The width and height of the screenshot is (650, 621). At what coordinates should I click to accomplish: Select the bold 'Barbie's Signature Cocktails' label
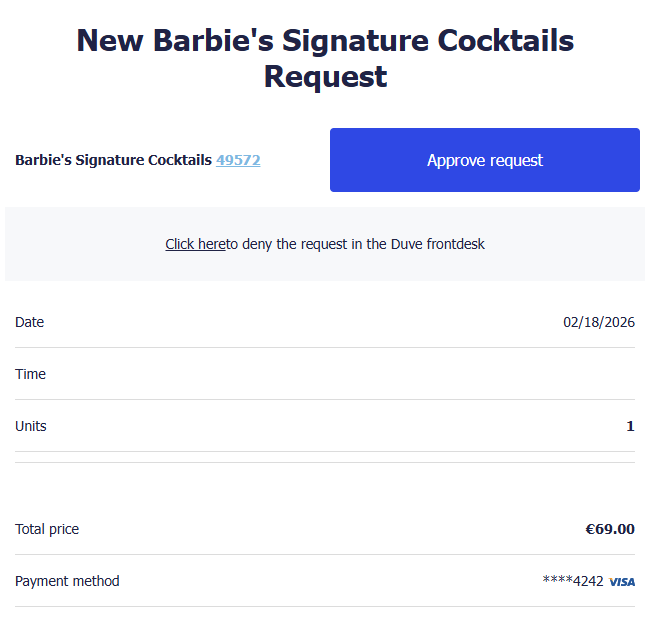click(113, 160)
